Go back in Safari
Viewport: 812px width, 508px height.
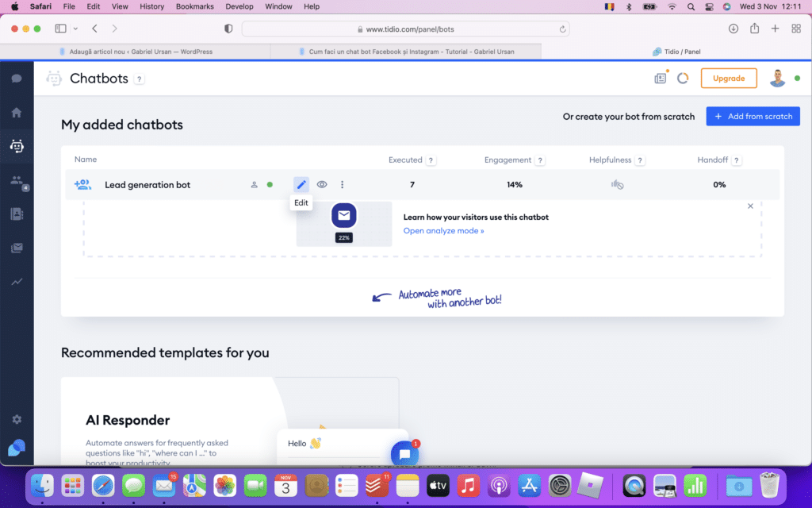[x=95, y=29]
